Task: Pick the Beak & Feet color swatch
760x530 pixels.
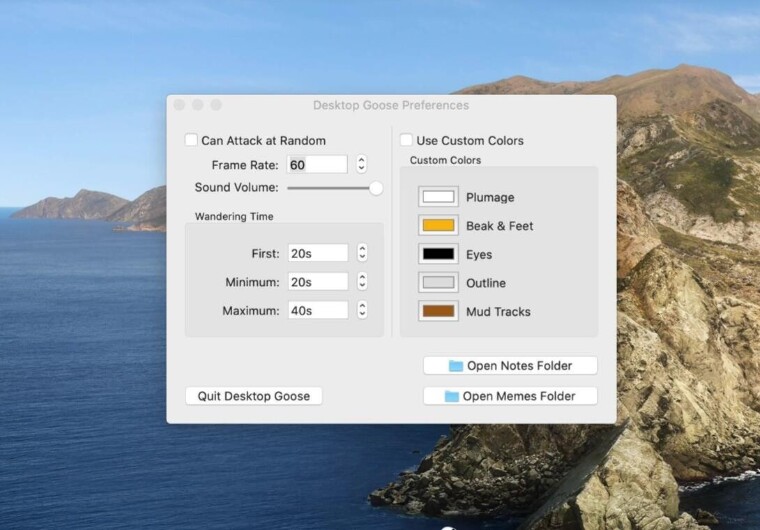Action: click(x=438, y=226)
